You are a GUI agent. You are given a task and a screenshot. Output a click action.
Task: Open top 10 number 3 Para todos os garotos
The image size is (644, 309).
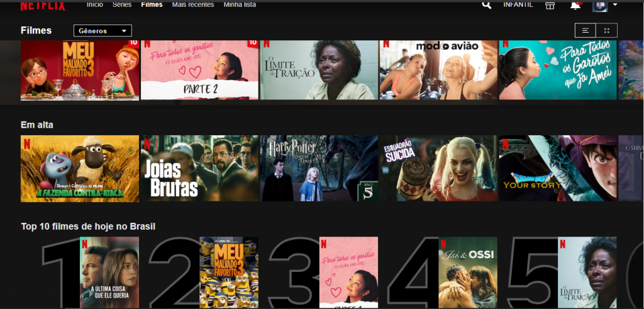[x=348, y=272]
